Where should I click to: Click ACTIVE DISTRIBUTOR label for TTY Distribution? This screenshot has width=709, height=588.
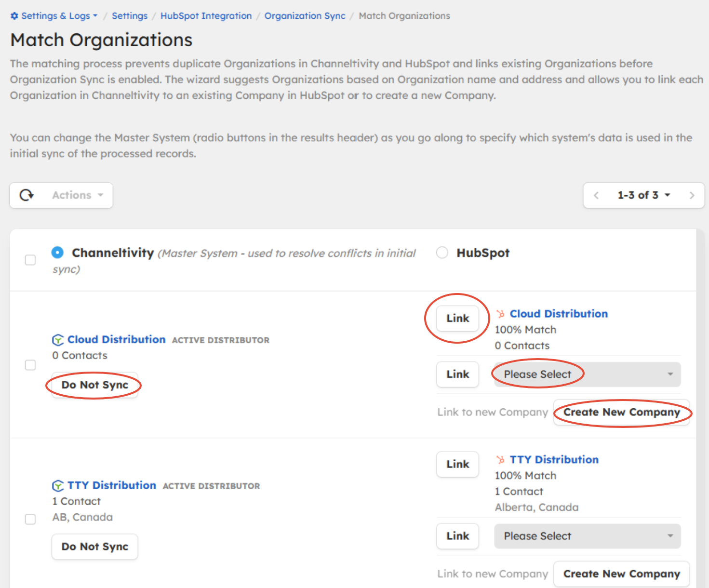211,486
